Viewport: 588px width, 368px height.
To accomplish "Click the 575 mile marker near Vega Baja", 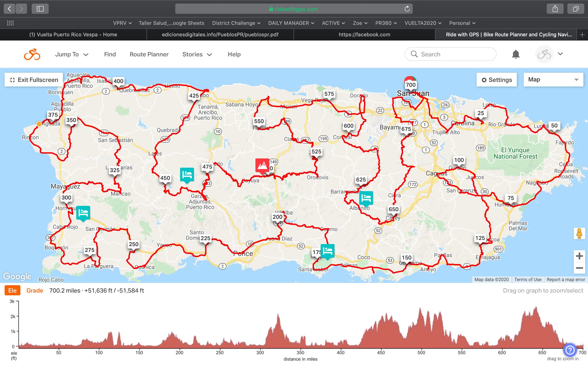I will [329, 94].
